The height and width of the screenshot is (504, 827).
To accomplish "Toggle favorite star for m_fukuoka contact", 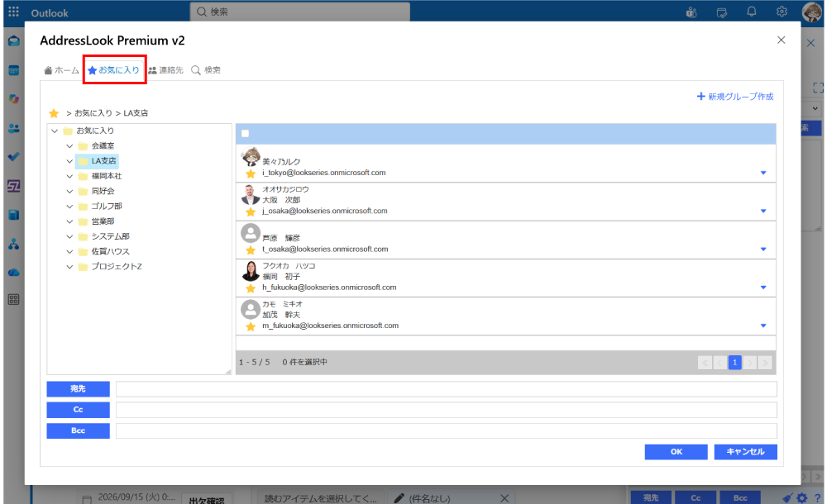I will (x=251, y=327).
